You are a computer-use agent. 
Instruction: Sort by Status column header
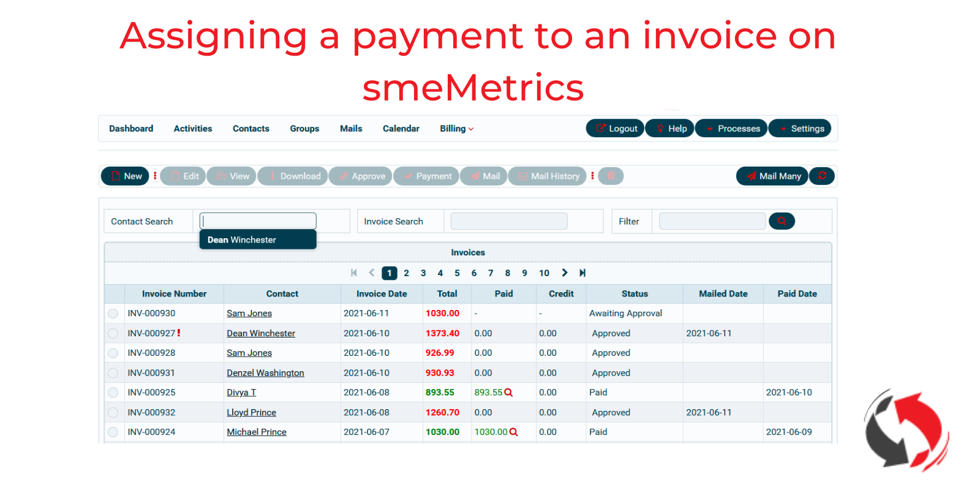pyautogui.click(x=635, y=294)
